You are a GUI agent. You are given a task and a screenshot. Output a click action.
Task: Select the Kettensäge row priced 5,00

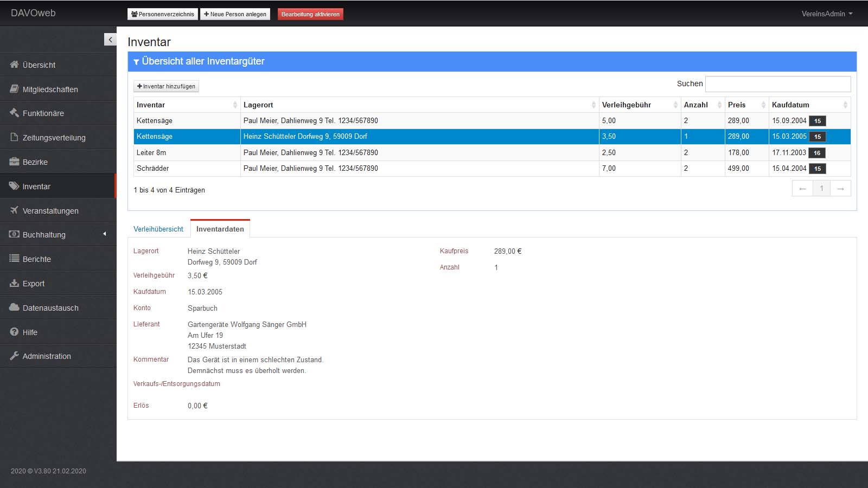492,120
